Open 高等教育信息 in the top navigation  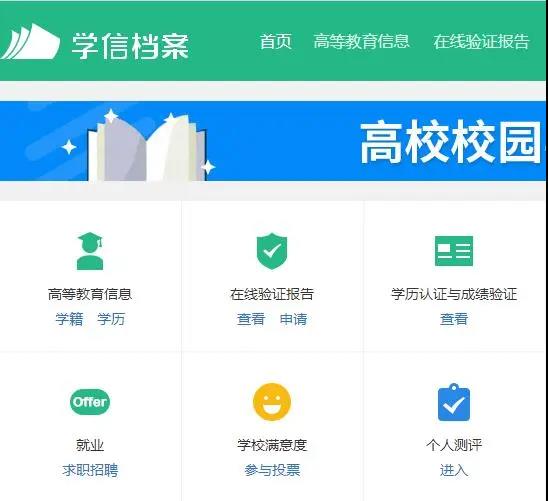pos(361,42)
